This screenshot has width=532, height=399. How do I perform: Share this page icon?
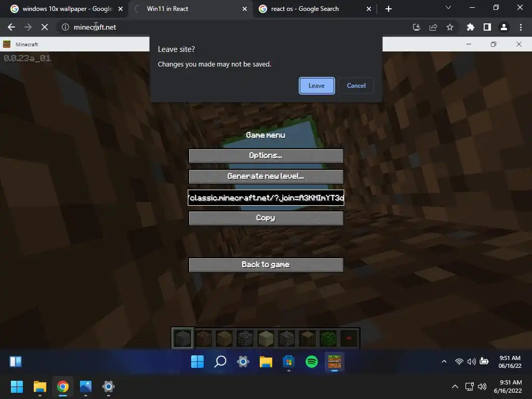433,27
